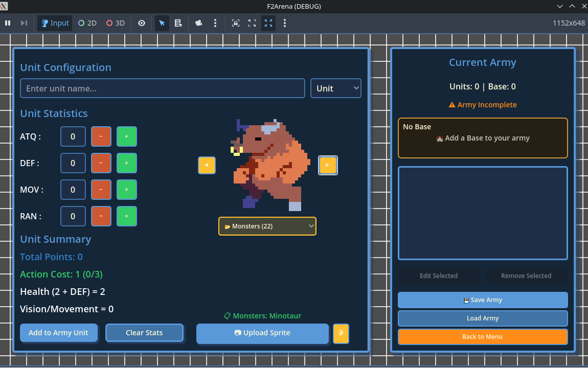Screen dimensions: 588x368
Task: Switch to 3D selection mode
Action: (116, 23)
